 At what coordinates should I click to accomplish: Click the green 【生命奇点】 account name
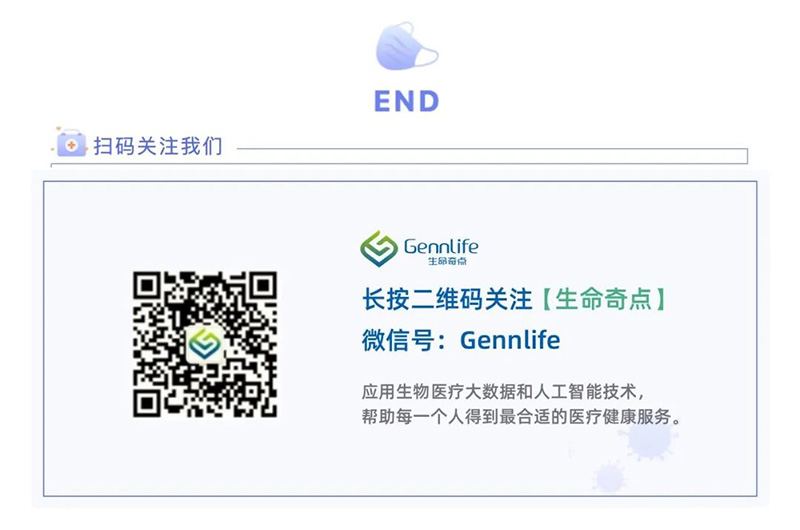tap(604, 299)
